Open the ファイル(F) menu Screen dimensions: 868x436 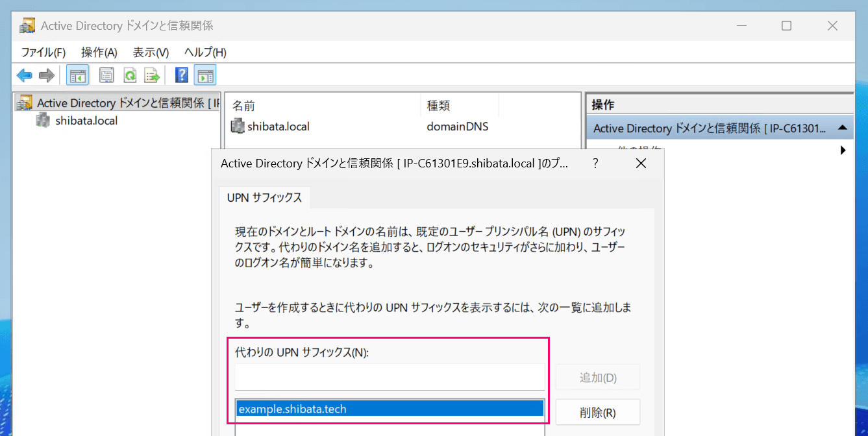coord(43,53)
